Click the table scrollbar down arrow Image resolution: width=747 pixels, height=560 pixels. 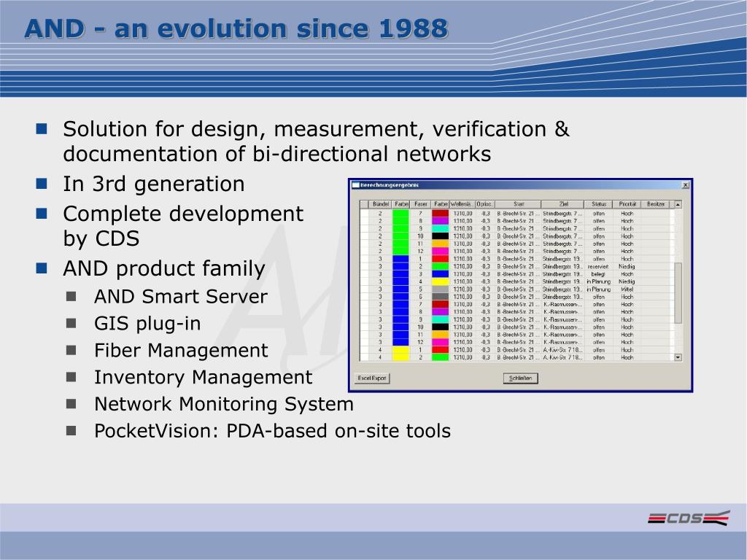678,357
